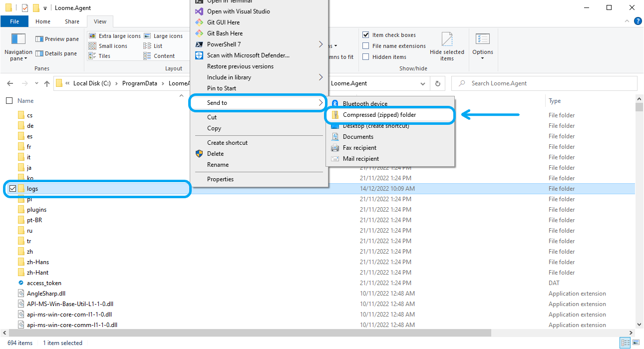Open the Customize Quick Access Toolbar arrow

45,8
